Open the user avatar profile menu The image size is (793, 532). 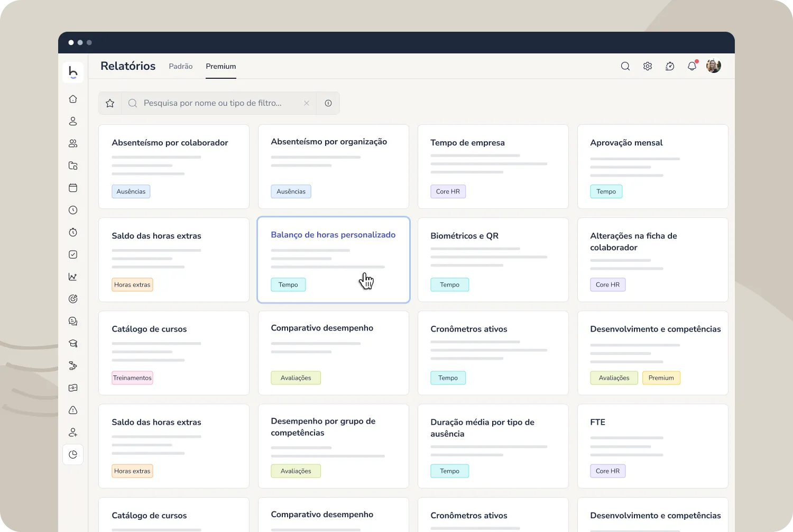point(714,66)
